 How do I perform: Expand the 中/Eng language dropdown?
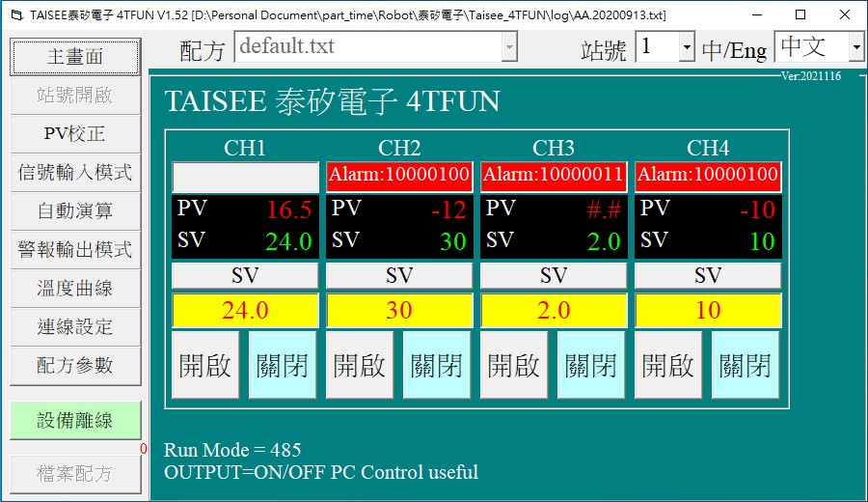pyautogui.click(x=855, y=47)
